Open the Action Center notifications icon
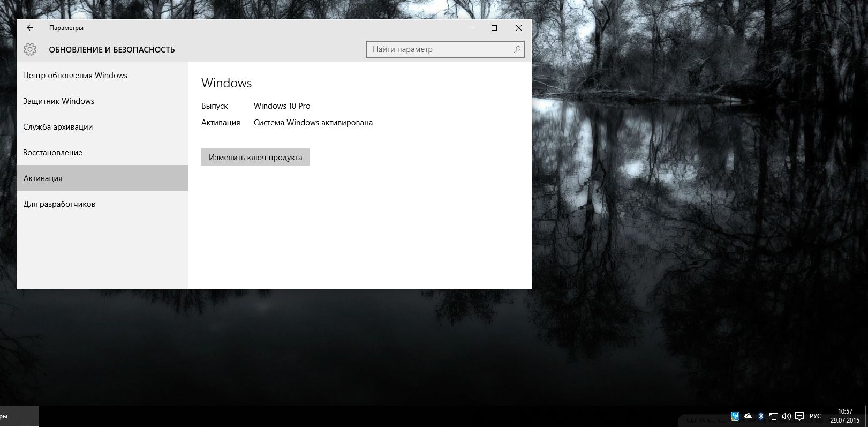The width and height of the screenshot is (868, 427). pyautogui.click(x=799, y=416)
